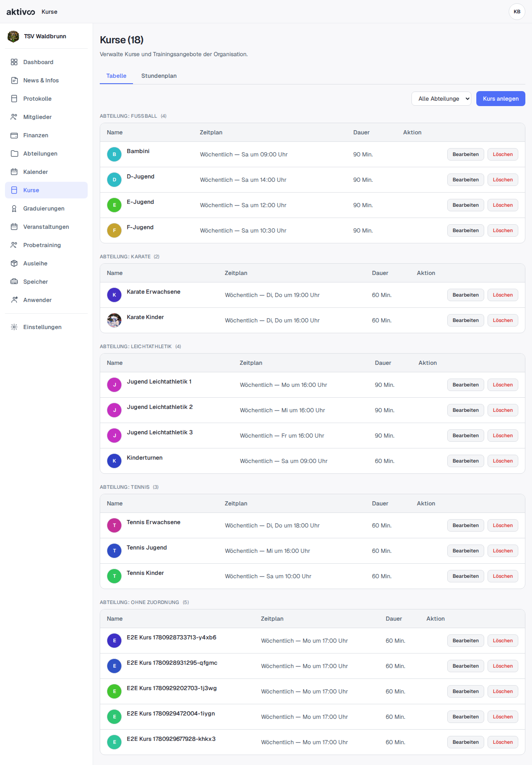Click the Finanzen card icon

[14, 135]
